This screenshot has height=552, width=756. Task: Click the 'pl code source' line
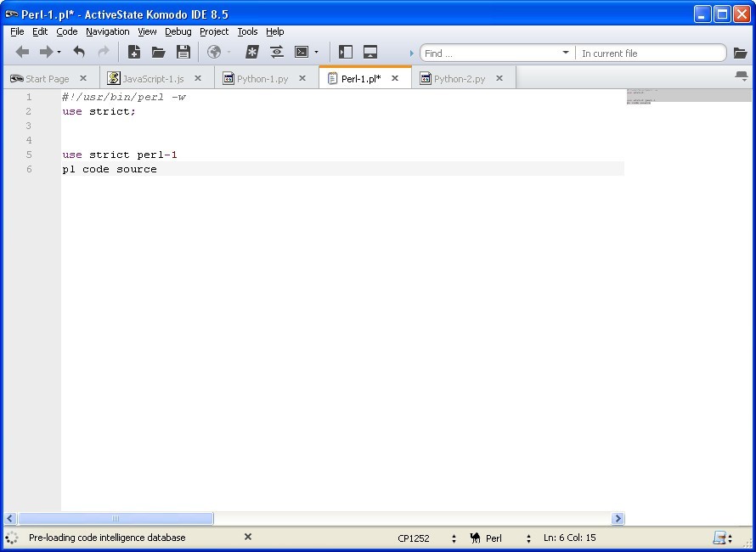110,169
